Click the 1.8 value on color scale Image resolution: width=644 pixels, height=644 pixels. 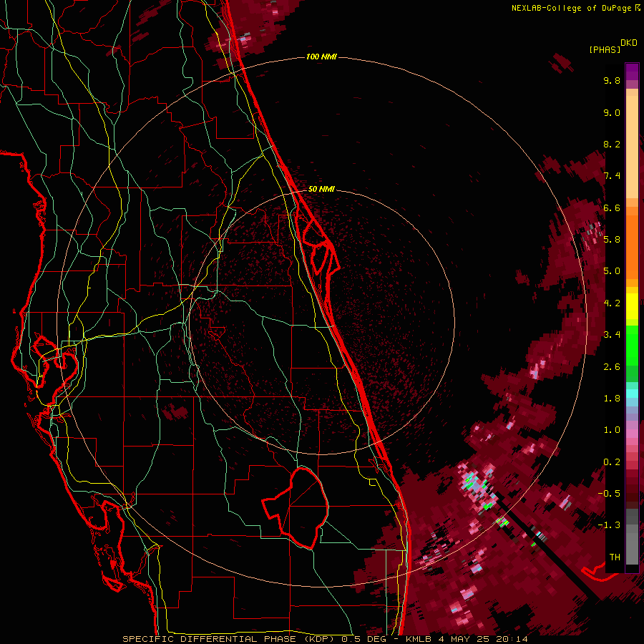pyautogui.click(x=612, y=399)
